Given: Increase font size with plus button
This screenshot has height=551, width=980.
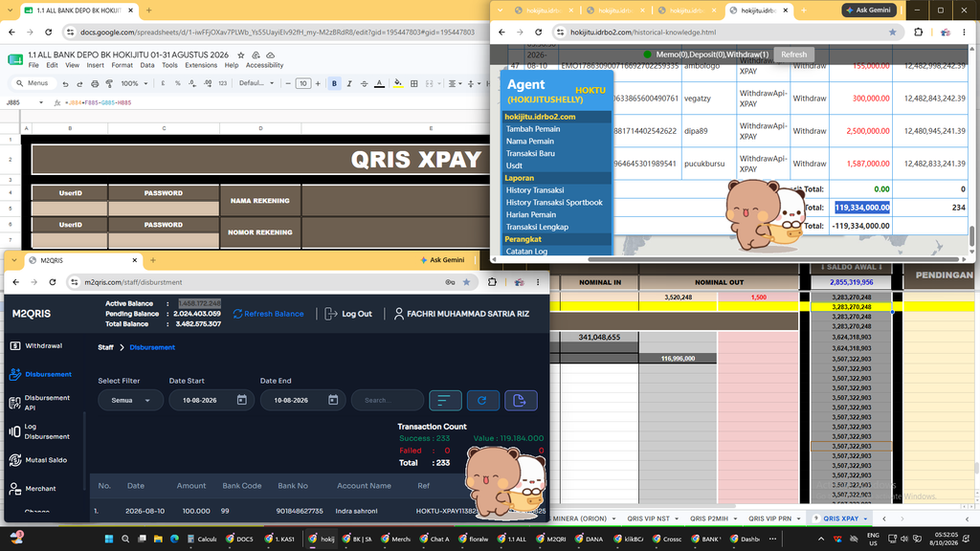Looking at the screenshot, I should (318, 84).
